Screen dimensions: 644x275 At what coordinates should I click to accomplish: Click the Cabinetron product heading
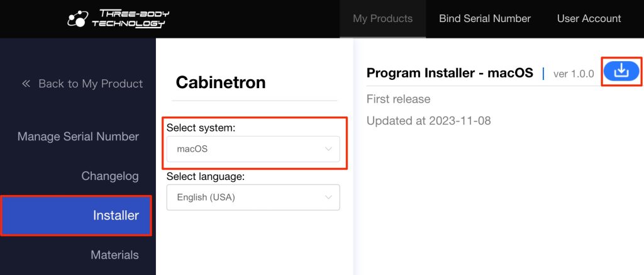pyautogui.click(x=220, y=82)
